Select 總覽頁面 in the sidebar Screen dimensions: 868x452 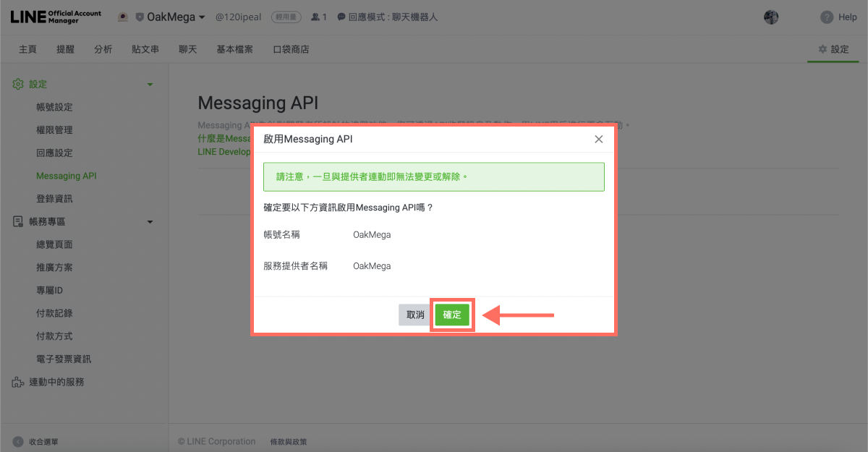tap(54, 244)
